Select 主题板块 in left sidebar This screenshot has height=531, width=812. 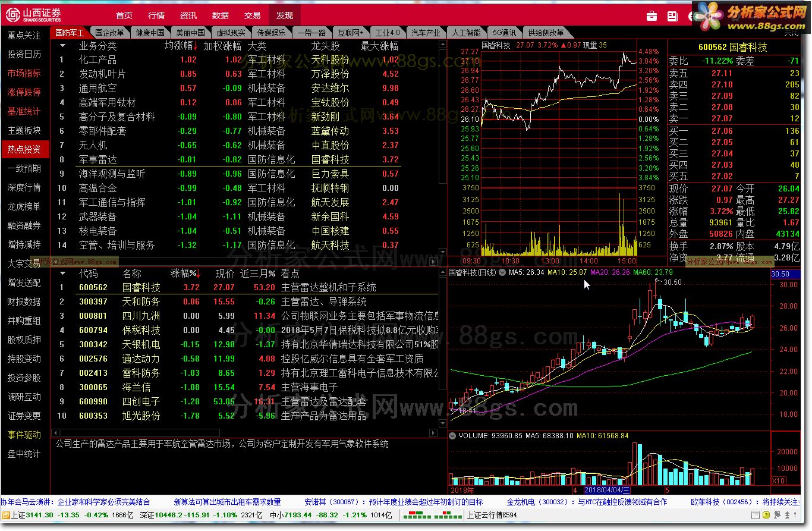click(x=24, y=130)
